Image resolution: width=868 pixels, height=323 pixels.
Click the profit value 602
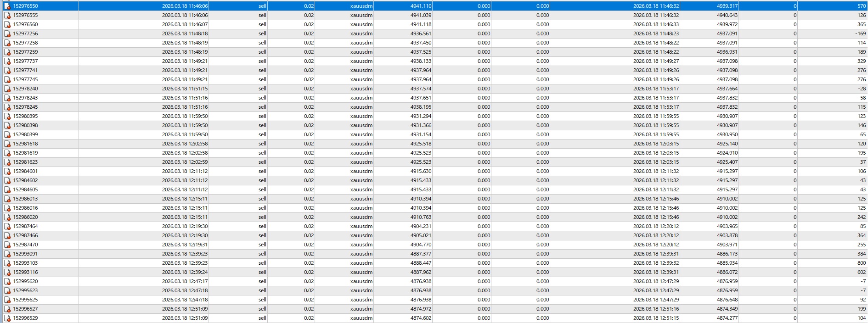tap(861, 272)
